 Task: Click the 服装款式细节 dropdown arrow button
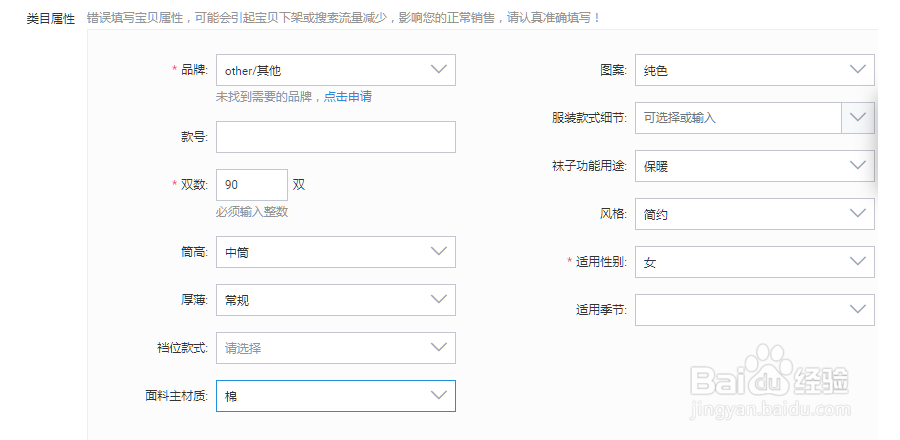pyautogui.click(x=858, y=118)
